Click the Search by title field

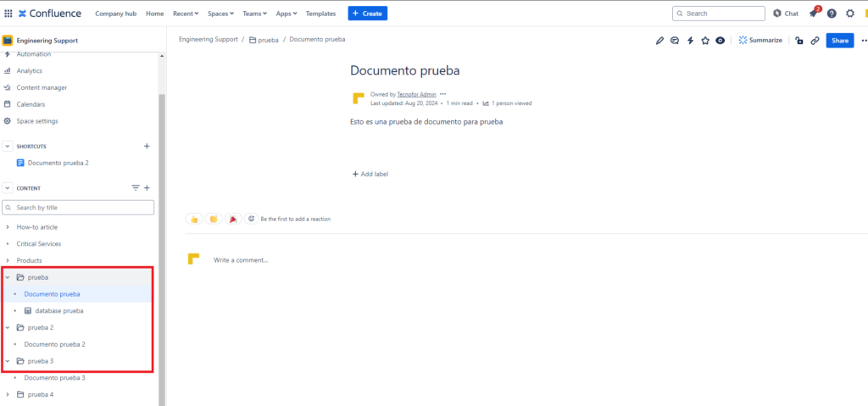coord(78,208)
